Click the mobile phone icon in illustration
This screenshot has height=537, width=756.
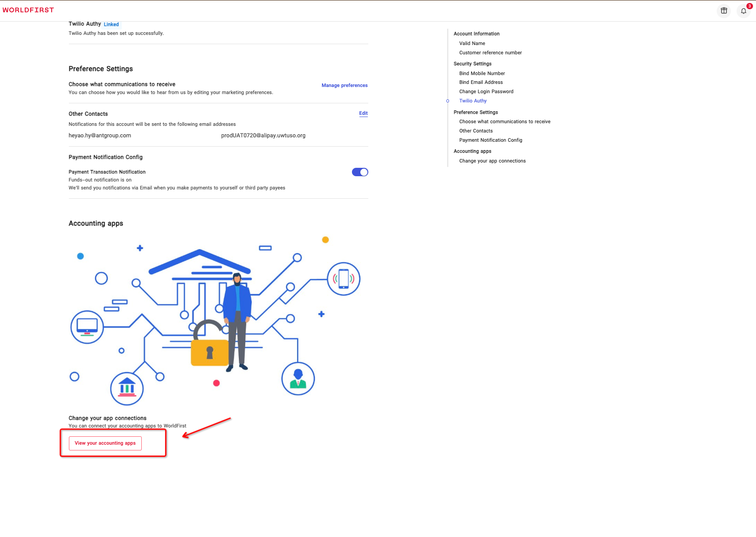344,279
